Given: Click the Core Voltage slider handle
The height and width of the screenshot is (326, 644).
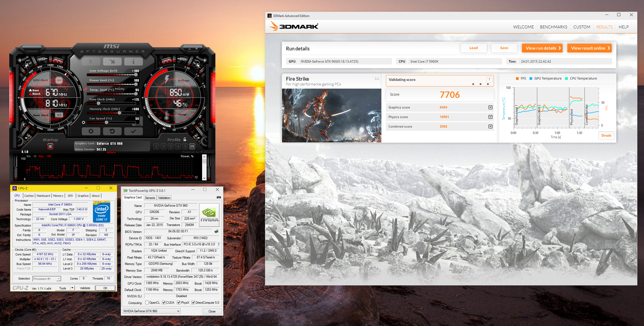Looking at the screenshot, I should point(136,75).
